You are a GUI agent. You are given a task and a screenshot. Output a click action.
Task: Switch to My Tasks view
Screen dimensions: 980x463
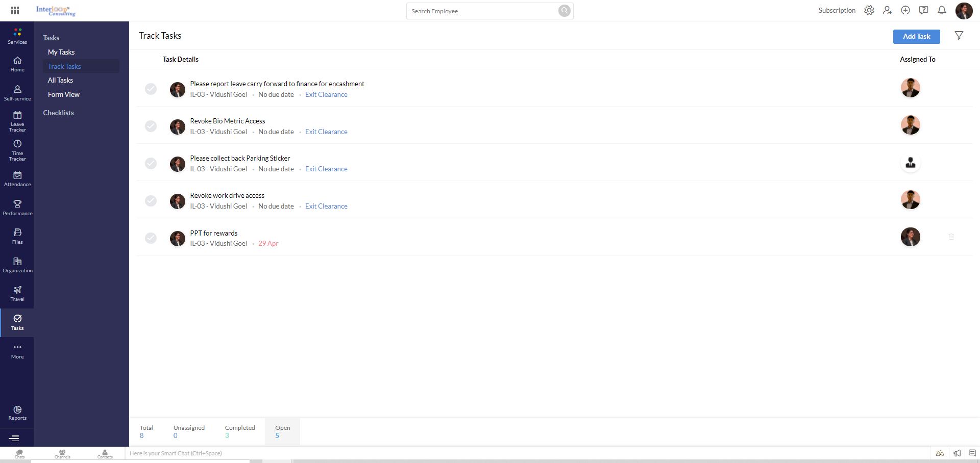(61, 52)
